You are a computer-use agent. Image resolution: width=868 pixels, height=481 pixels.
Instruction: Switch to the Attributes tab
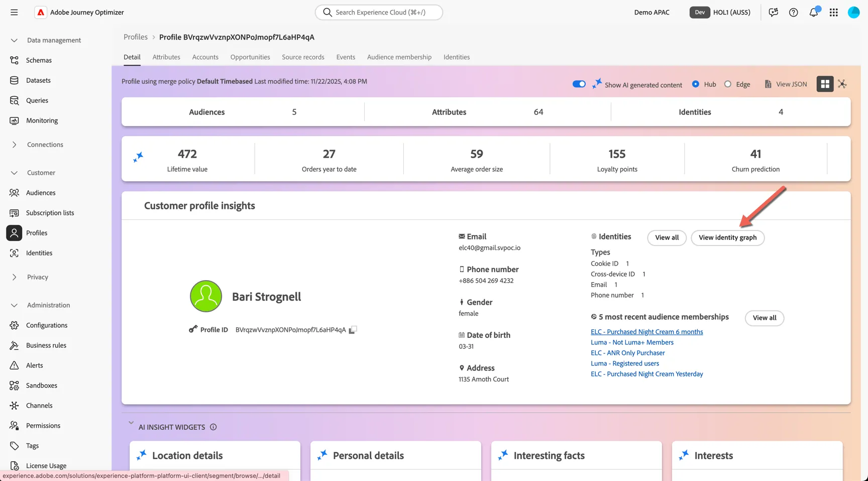(166, 57)
